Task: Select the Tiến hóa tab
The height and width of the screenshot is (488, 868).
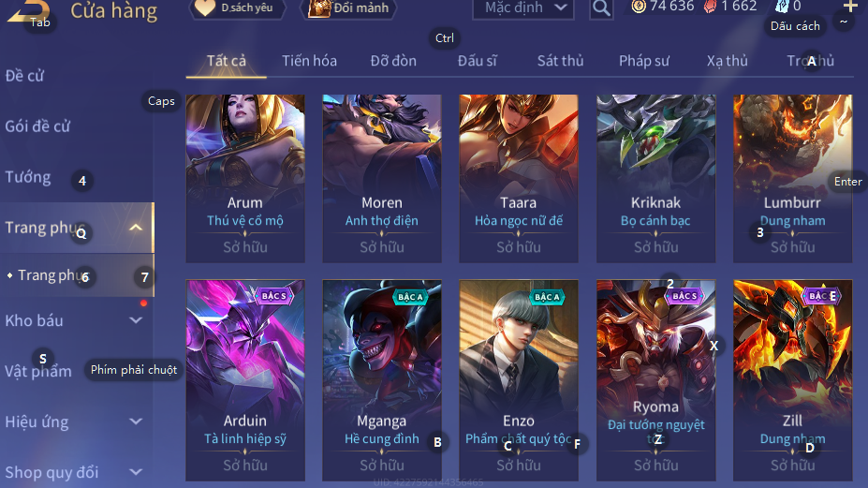Action: [x=309, y=61]
